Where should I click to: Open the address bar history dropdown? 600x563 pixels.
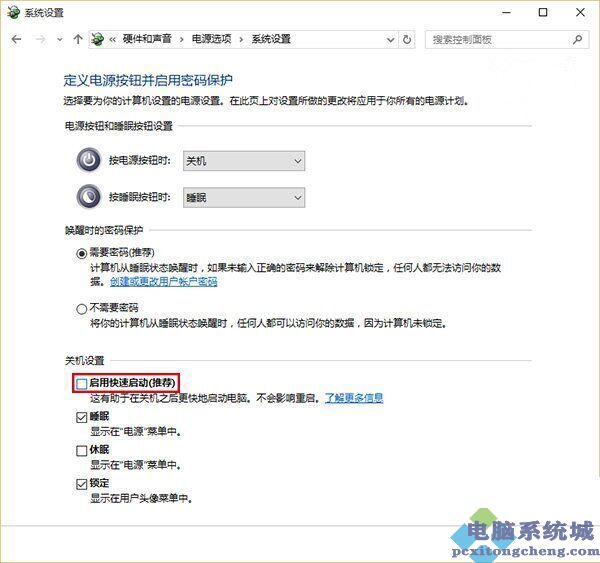coord(390,39)
